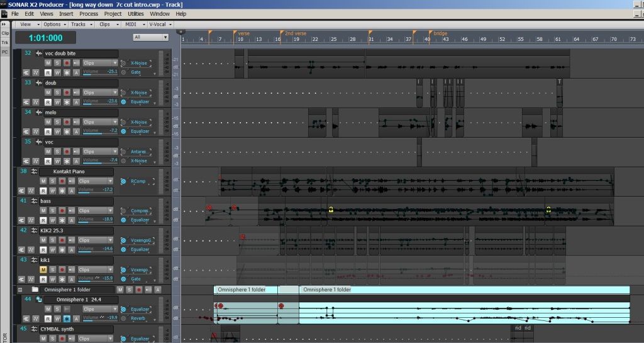Click the audio waveform icon on voc track
Screen dimensions: 644x343
tap(39, 142)
